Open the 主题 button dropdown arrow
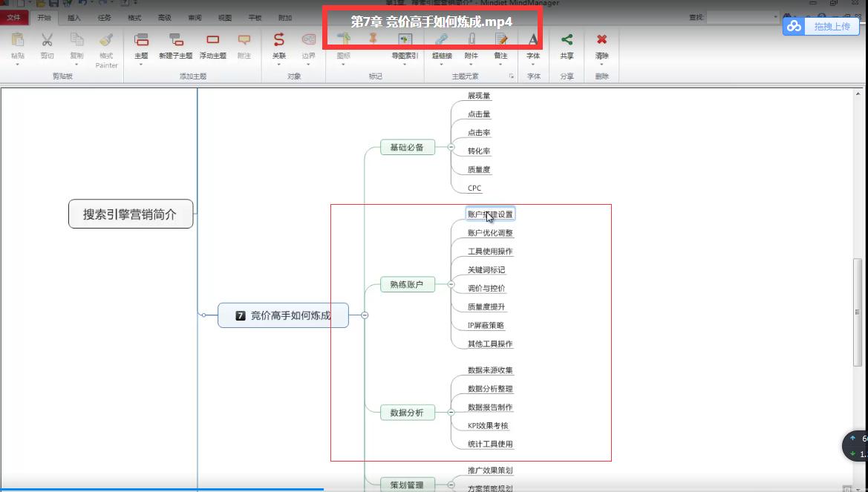The height and width of the screenshot is (492, 868). pos(141,65)
